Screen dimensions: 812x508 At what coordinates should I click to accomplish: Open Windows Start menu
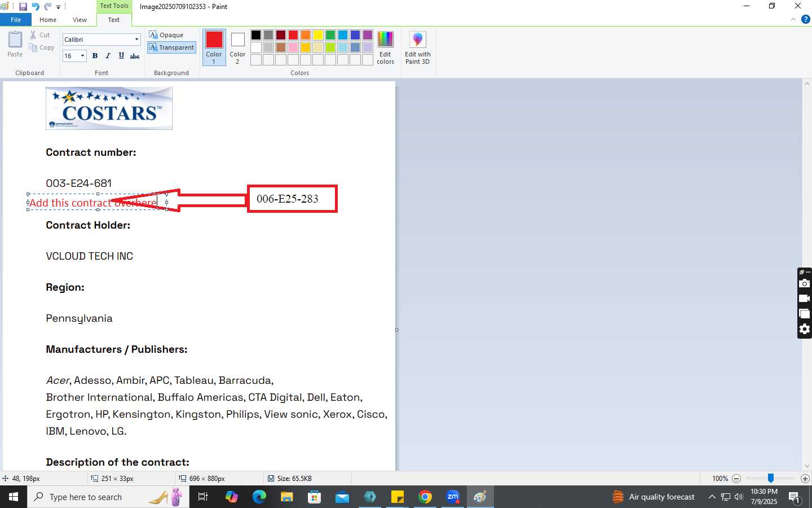pyautogui.click(x=14, y=497)
